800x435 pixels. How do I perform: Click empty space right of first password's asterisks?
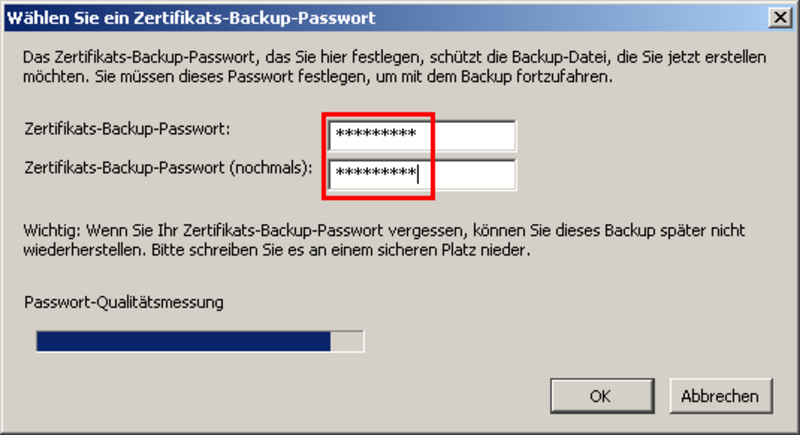pyautogui.click(x=475, y=136)
